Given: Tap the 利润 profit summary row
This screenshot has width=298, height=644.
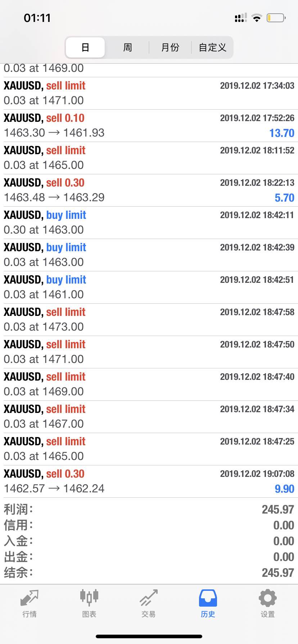Looking at the screenshot, I should [x=149, y=509].
